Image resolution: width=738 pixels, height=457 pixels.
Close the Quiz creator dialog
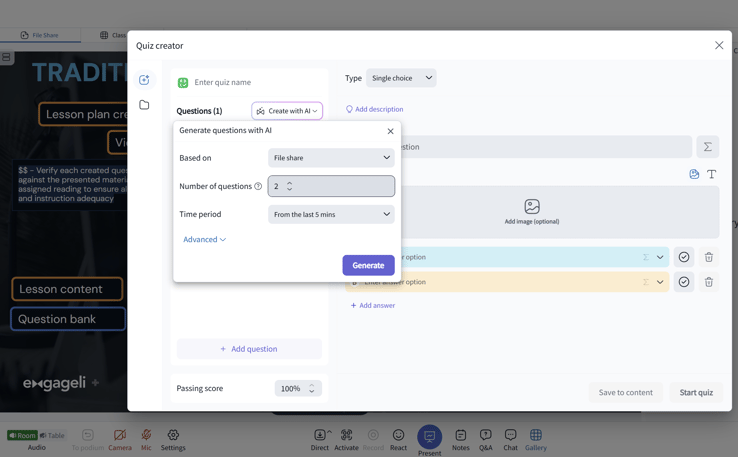pyautogui.click(x=719, y=45)
